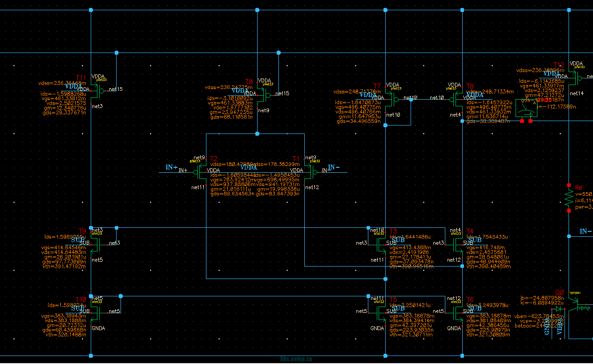This screenshot has height=364, width=593.
Task: Click the T7 diode-connected PMOS symbol
Action: tap(390, 100)
